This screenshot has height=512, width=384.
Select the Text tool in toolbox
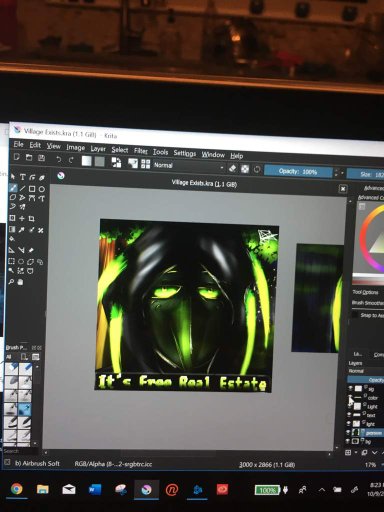point(23,177)
